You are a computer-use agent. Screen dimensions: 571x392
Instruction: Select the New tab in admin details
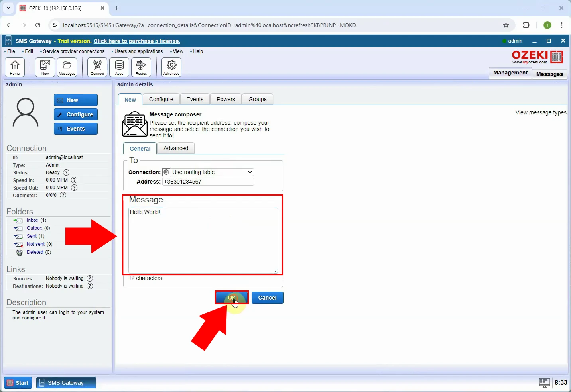130,100
